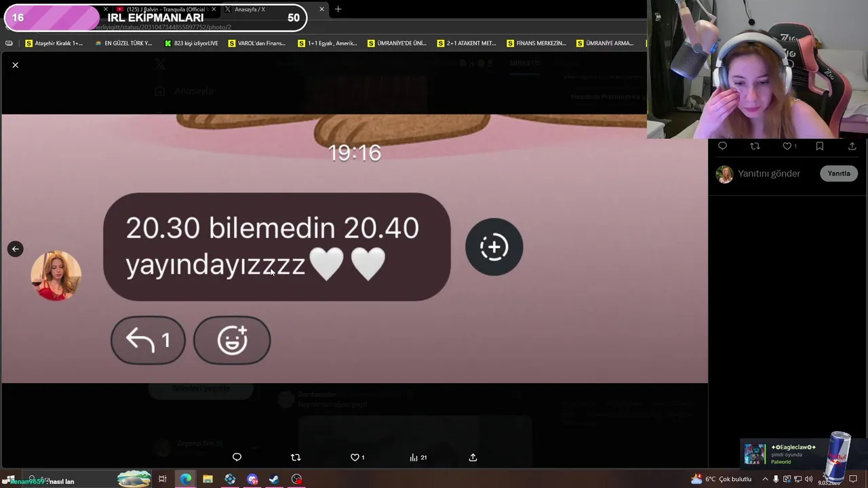
Task: Click the Discord taskbar icon
Action: (x=252, y=479)
